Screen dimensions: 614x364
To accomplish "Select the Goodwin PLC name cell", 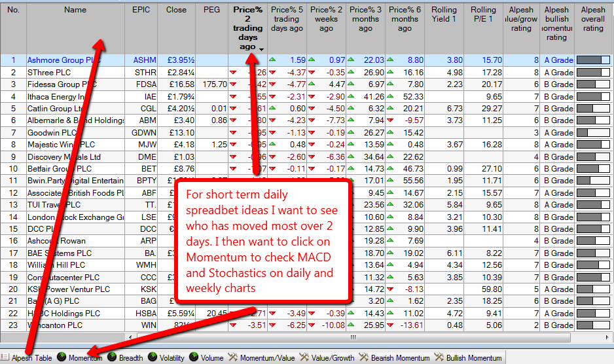I will [x=75, y=132].
